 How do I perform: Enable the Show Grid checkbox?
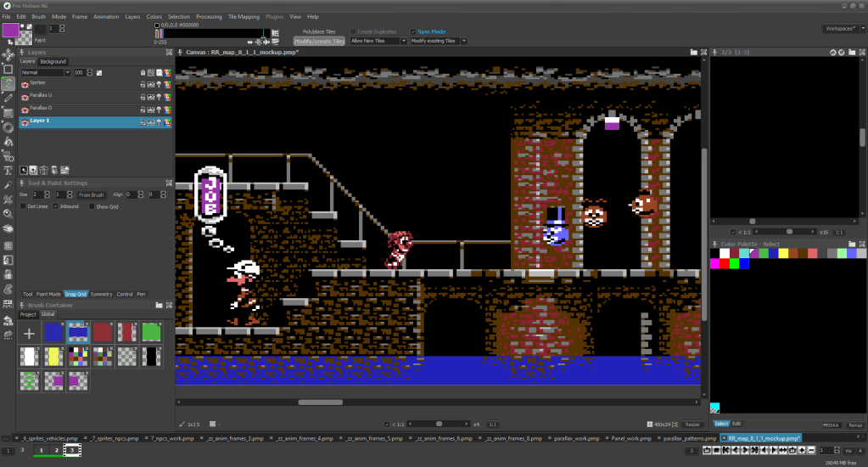(x=92, y=206)
